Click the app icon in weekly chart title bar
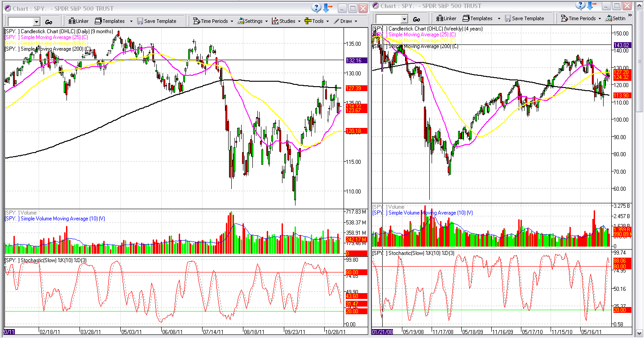 (x=375, y=5)
